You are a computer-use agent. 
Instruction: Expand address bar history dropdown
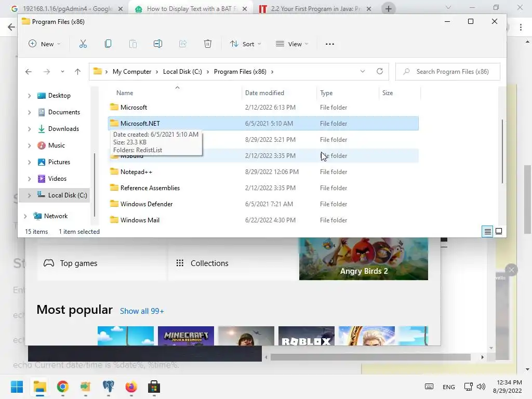pyautogui.click(x=362, y=71)
